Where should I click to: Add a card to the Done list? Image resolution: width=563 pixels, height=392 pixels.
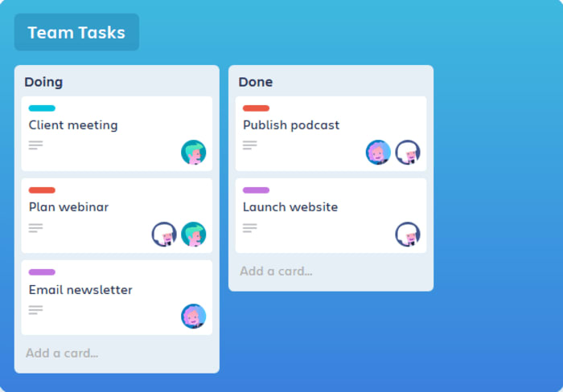tap(276, 272)
